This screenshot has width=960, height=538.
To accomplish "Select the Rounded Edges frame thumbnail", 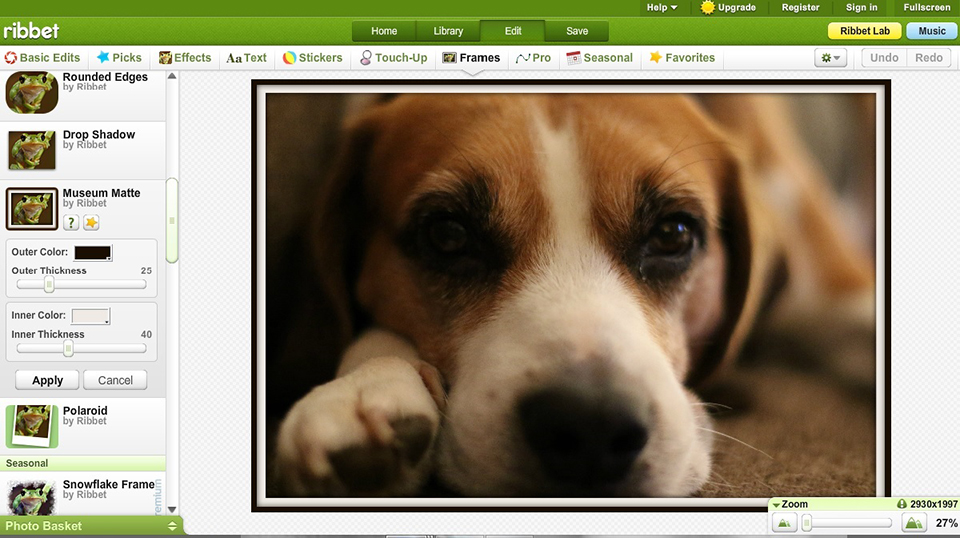I will pyautogui.click(x=32, y=93).
